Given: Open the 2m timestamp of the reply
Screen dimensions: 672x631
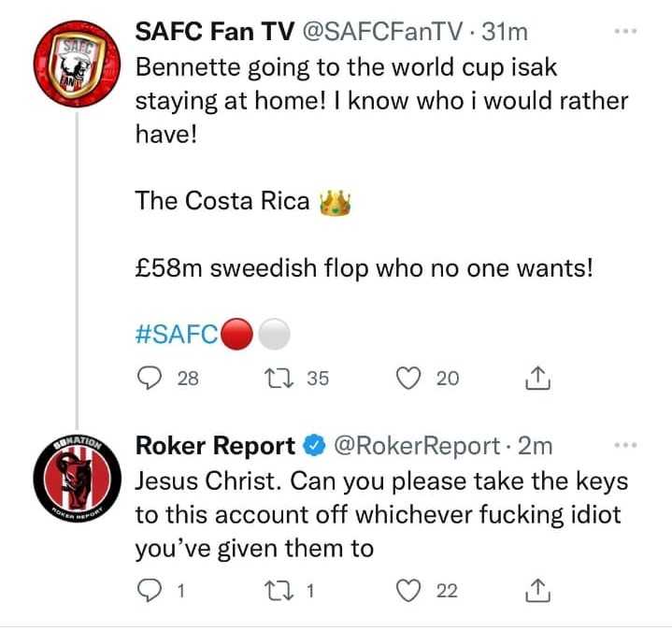Looking at the screenshot, I should 536,446.
